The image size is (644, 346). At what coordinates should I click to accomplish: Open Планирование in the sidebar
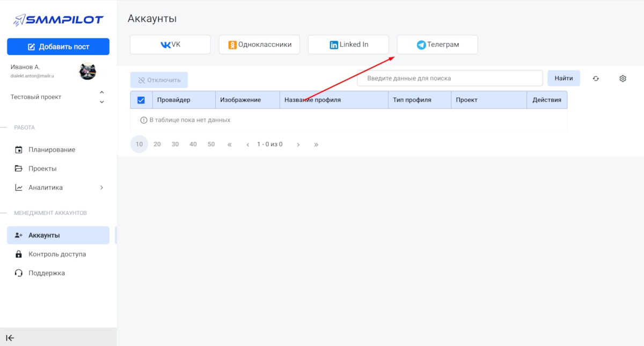(52, 150)
